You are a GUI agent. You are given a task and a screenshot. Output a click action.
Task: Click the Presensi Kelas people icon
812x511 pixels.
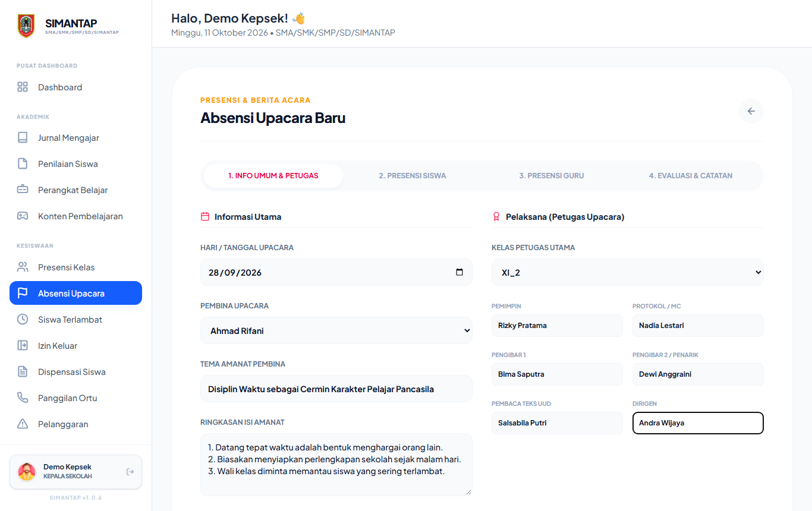pyautogui.click(x=23, y=267)
